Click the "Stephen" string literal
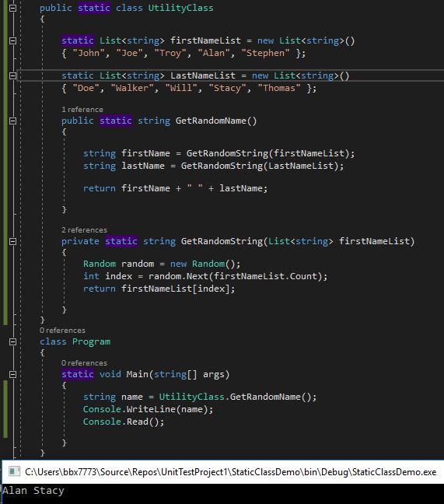The width and height of the screenshot is (444, 504). (265, 53)
